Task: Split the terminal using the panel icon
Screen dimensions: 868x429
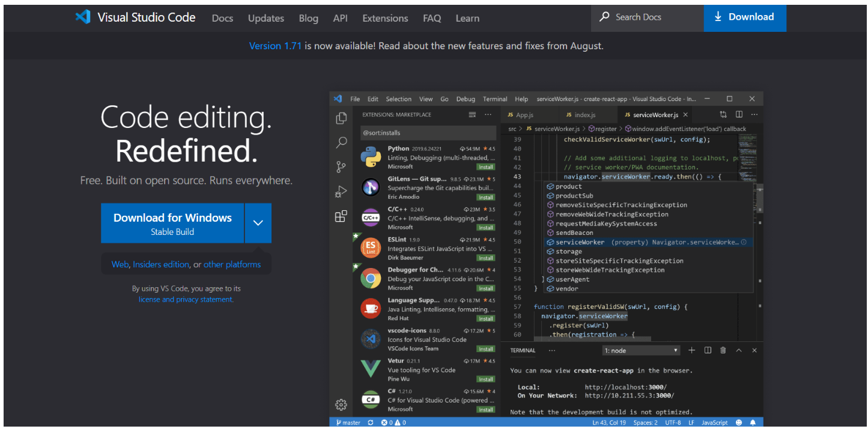Action: pyautogui.click(x=708, y=350)
